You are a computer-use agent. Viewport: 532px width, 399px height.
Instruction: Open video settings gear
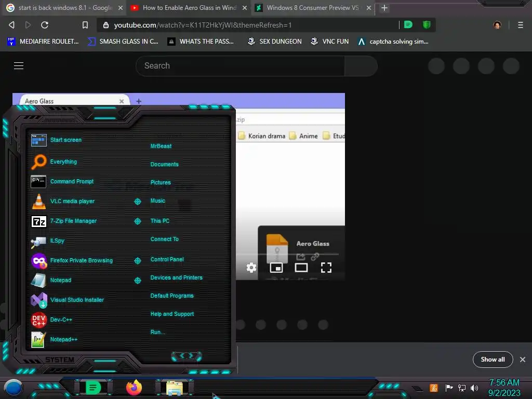[251, 268]
